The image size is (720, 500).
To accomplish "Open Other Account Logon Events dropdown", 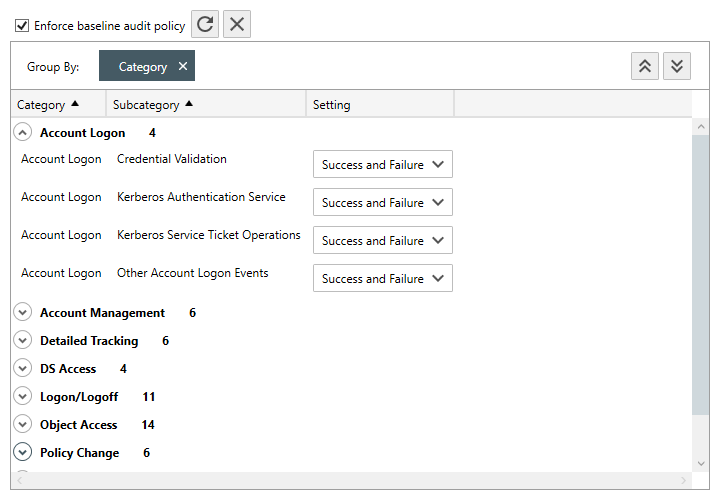I will tap(382, 279).
